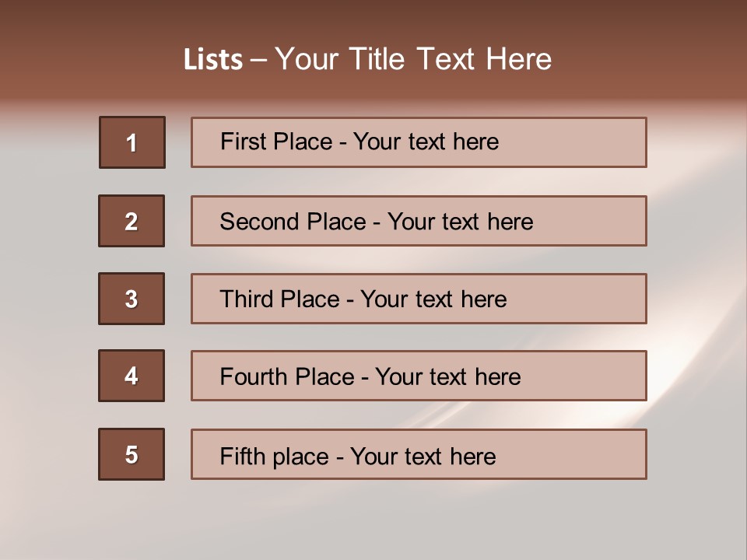Select the number 4 box
Viewport: 747px width, 560px height.
(x=132, y=376)
